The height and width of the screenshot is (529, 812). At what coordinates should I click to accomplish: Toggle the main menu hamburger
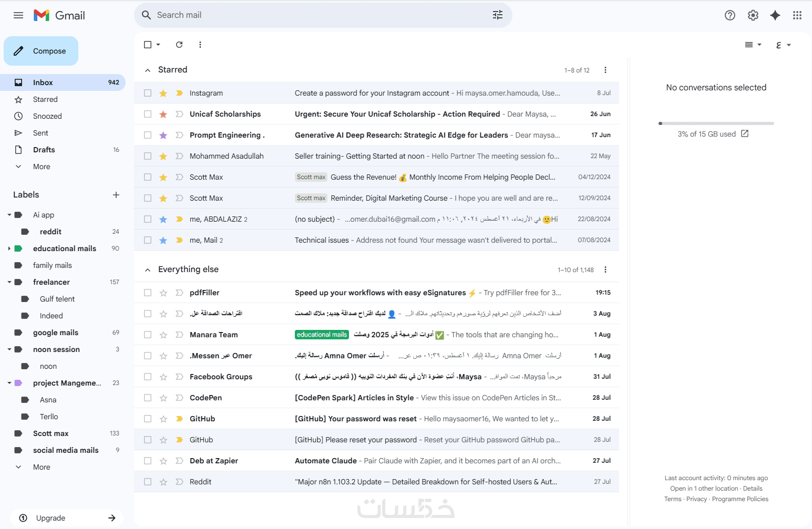(x=18, y=15)
